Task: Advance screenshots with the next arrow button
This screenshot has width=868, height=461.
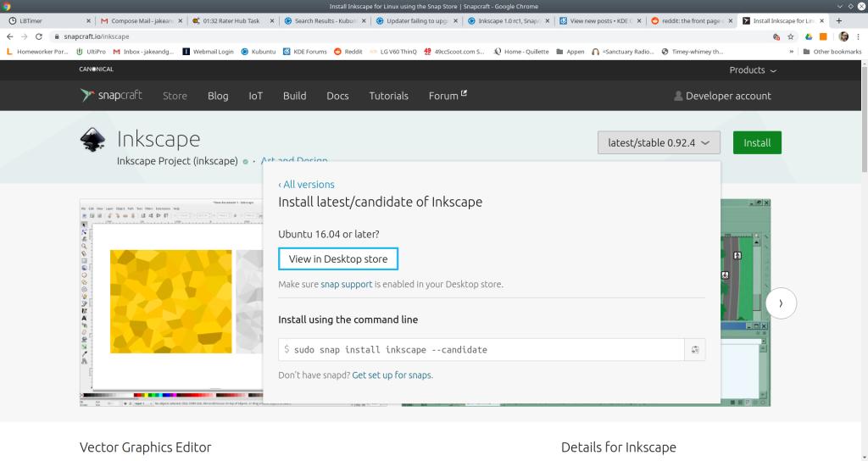Action: point(781,303)
